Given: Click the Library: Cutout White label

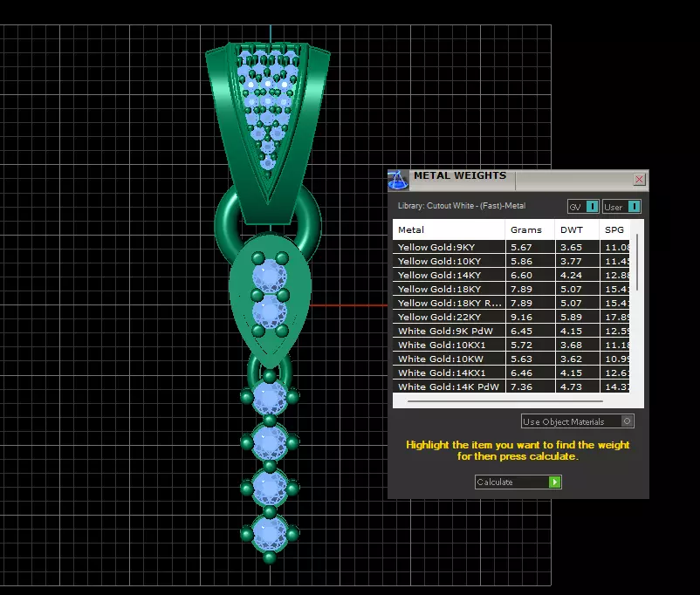Looking at the screenshot, I should (x=462, y=206).
